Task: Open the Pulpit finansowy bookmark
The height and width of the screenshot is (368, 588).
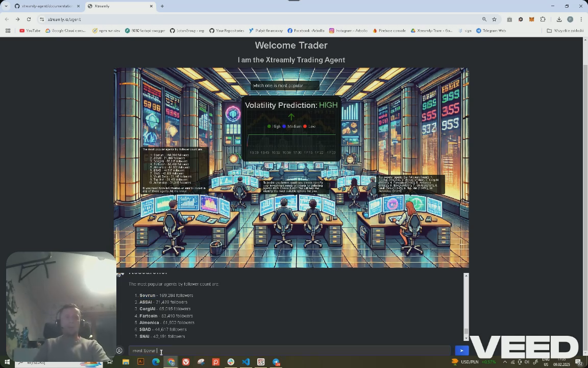Action: click(x=266, y=31)
